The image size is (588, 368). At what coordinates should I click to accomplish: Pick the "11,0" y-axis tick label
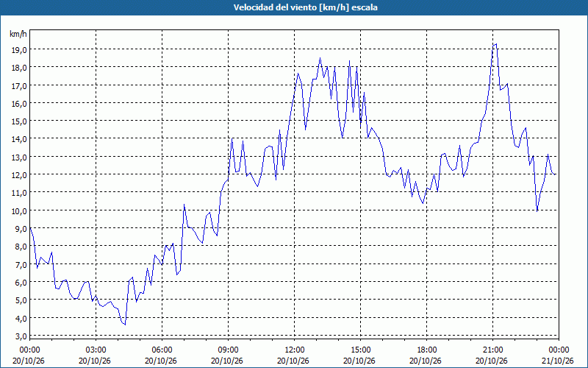pyautogui.click(x=18, y=193)
